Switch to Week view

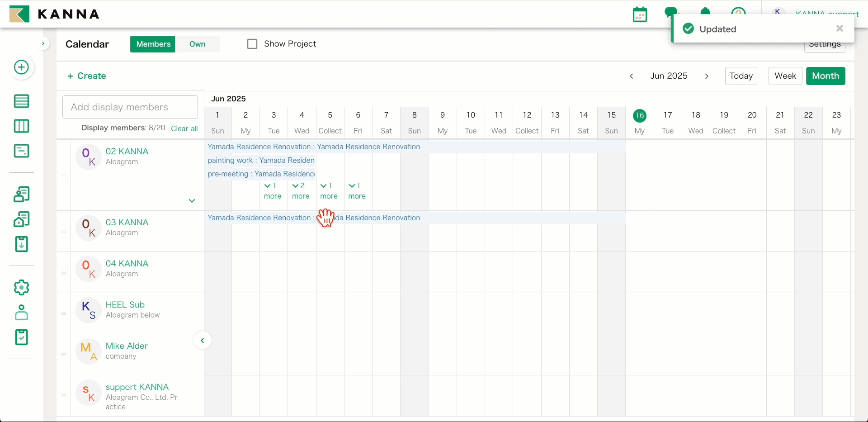pyautogui.click(x=785, y=76)
